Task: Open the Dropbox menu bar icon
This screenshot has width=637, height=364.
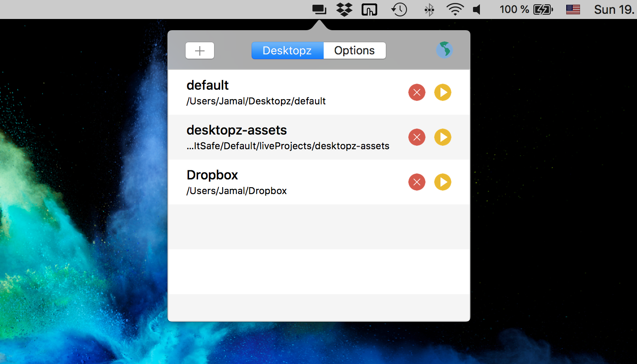Action: [x=344, y=9]
